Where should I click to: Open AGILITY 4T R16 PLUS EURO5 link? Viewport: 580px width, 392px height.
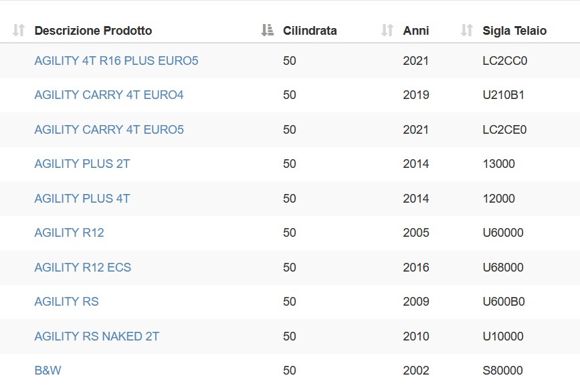pos(116,61)
